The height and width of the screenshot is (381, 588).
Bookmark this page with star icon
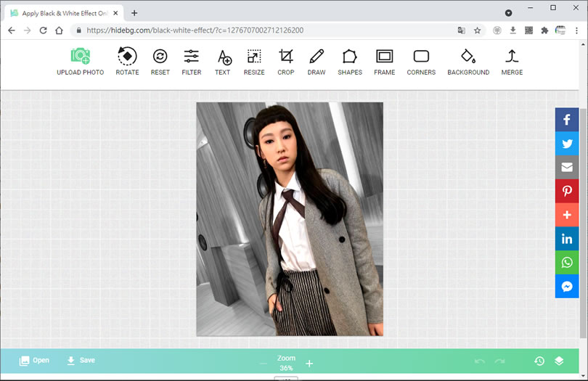(477, 30)
